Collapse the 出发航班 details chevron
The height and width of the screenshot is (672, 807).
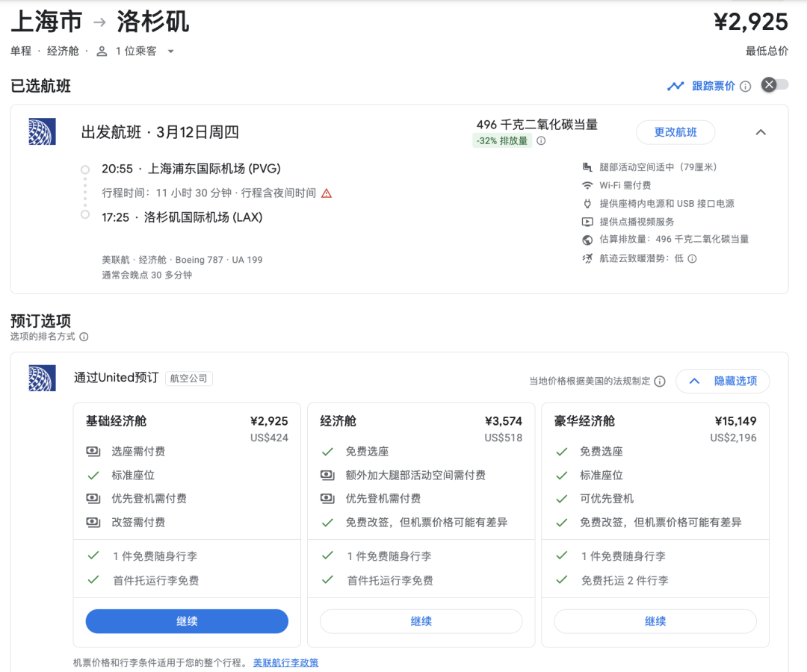coord(761,132)
